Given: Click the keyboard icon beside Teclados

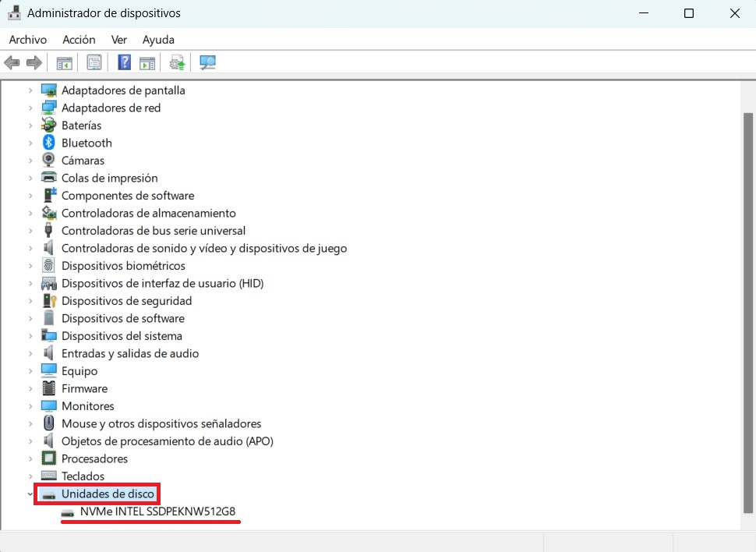Looking at the screenshot, I should 48,476.
